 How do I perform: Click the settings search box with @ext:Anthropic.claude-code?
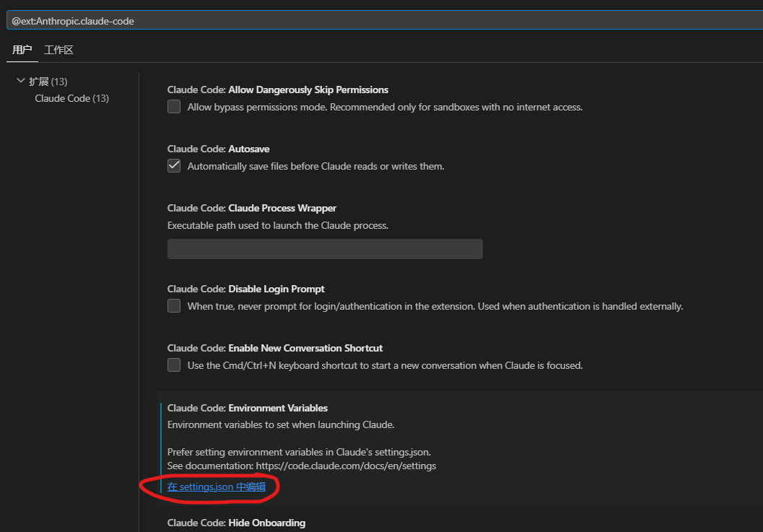tap(385, 20)
